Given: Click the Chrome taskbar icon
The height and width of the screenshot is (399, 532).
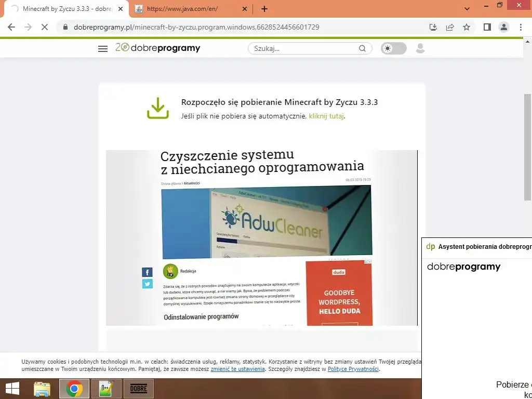Looking at the screenshot, I should coord(74,389).
